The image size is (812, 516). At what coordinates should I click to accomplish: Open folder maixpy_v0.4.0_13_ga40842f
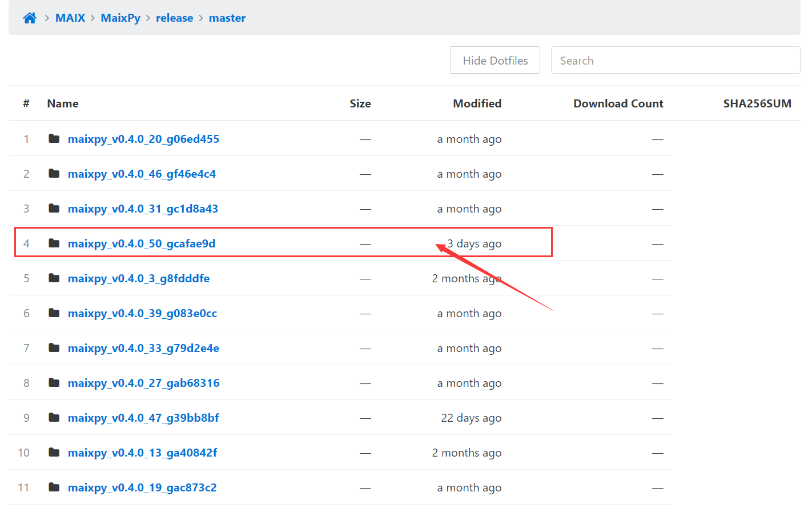[142, 453]
